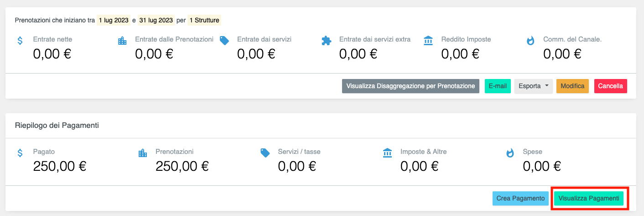Click the bank icon beside Reddito Imposte

428,41
